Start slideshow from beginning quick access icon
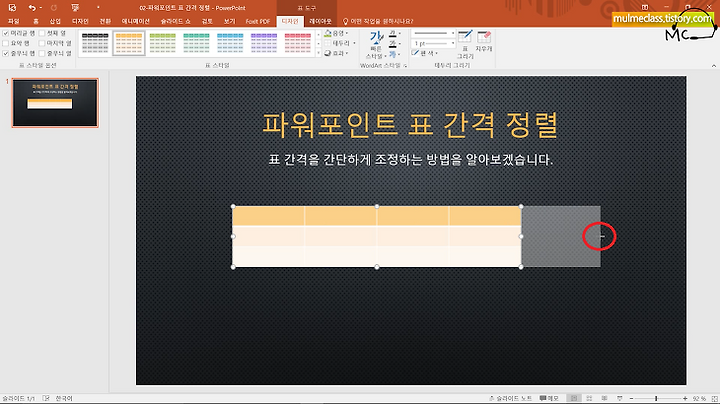 pyautogui.click(x=75, y=7)
